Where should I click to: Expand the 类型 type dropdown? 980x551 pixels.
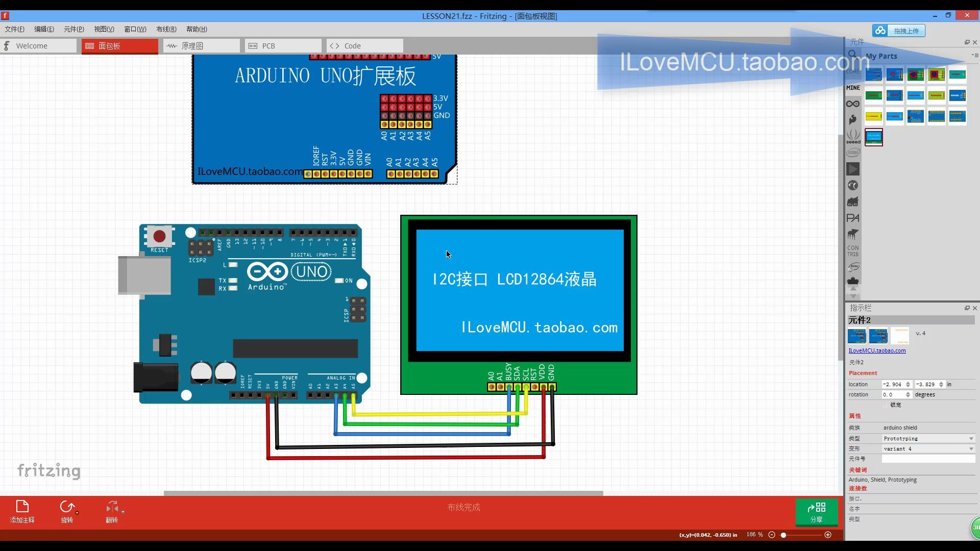tap(972, 438)
